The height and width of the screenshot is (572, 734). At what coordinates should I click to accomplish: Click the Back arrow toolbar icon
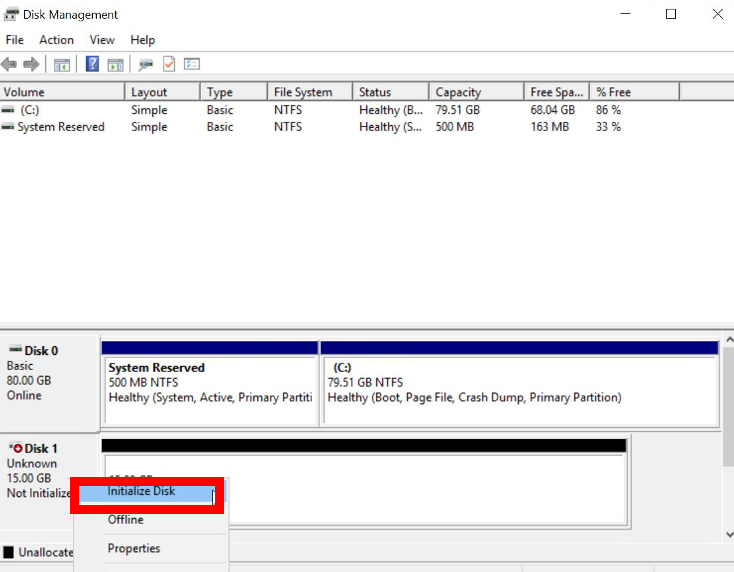point(10,64)
